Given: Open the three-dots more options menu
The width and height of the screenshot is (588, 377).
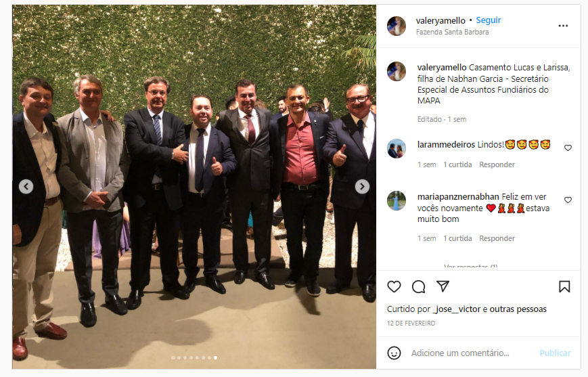Looking at the screenshot, I should 563,26.
